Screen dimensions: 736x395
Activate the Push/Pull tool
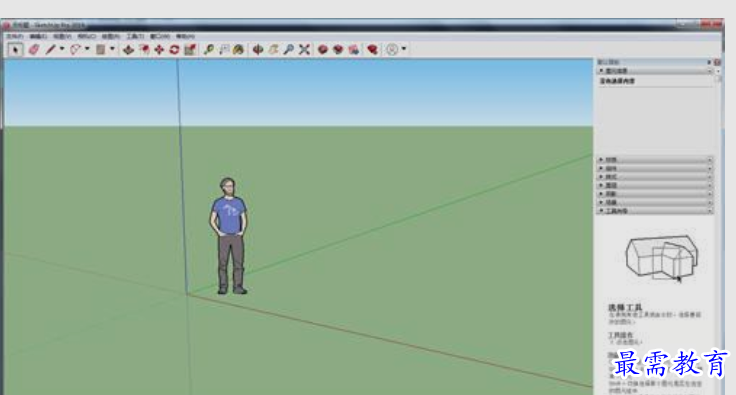(x=128, y=49)
